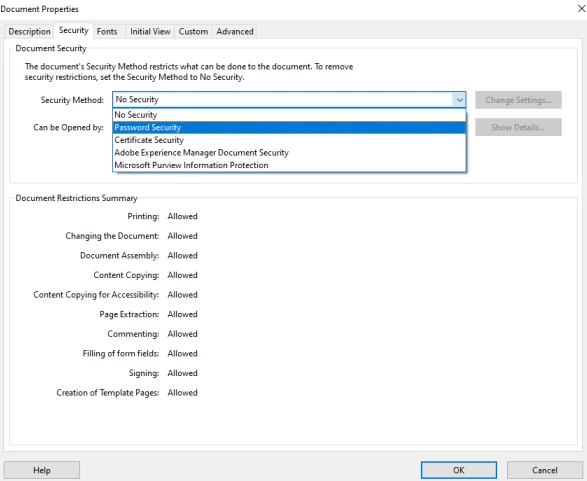Open the Fonts tab
Image resolution: width=587 pixels, height=481 pixels.
tap(107, 31)
